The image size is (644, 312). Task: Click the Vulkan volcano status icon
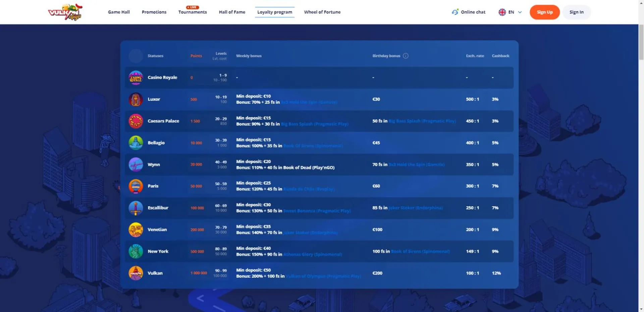click(x=136, y=273)
